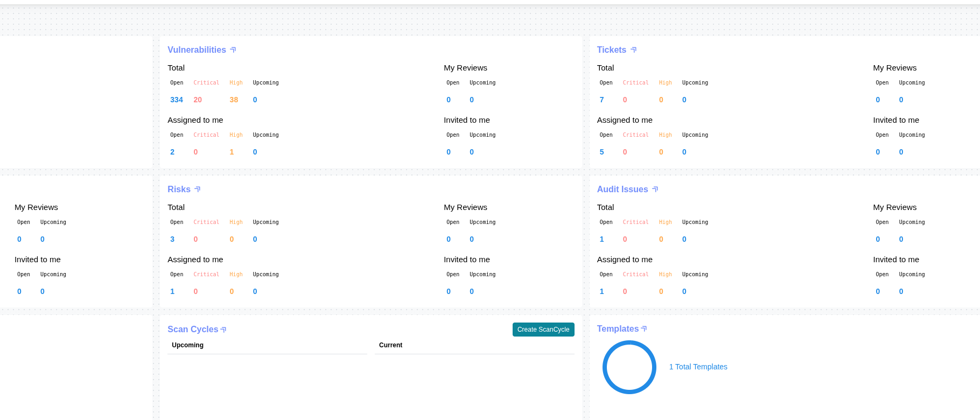The height and width of the screenshot is (420, 980).
Task: Open the Vulnerabilities external link icon
Action: [233, 50]
